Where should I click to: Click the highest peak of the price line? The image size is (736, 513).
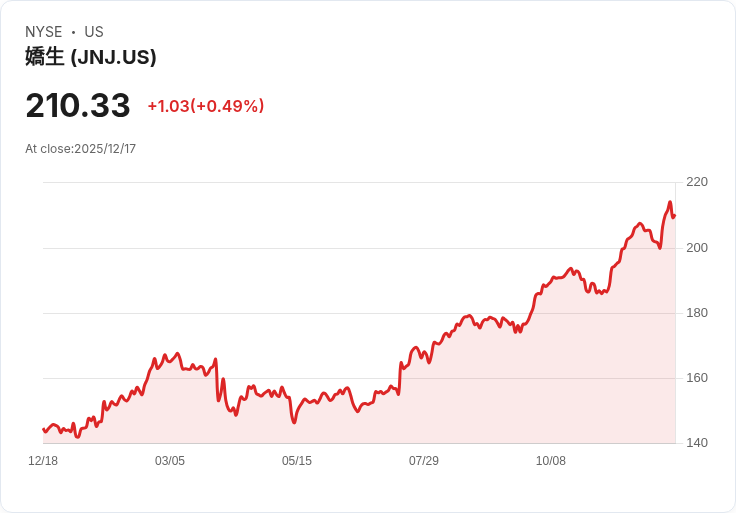[x=670, y=203]
